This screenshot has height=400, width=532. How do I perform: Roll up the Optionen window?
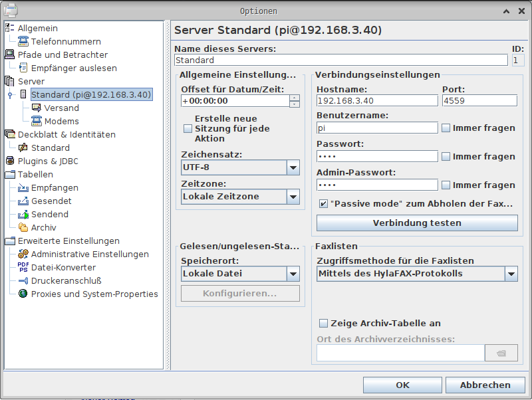click(506, 11)
